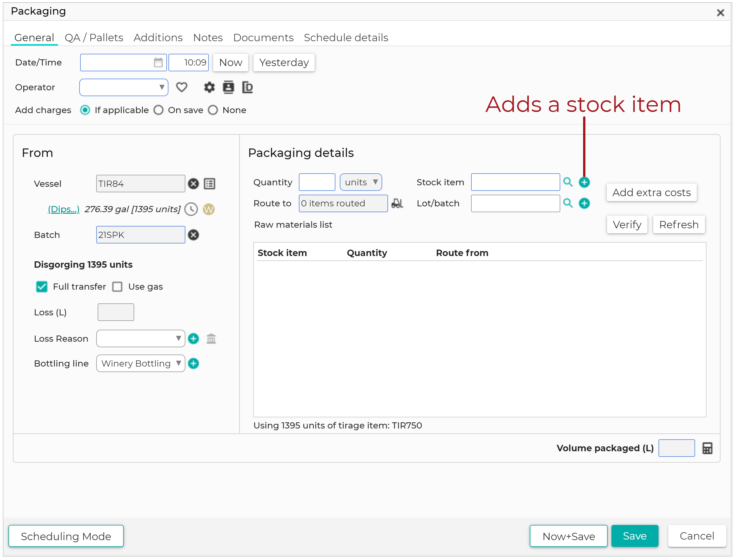Clear the Batch 21SPK field

(x=193, y=235)
